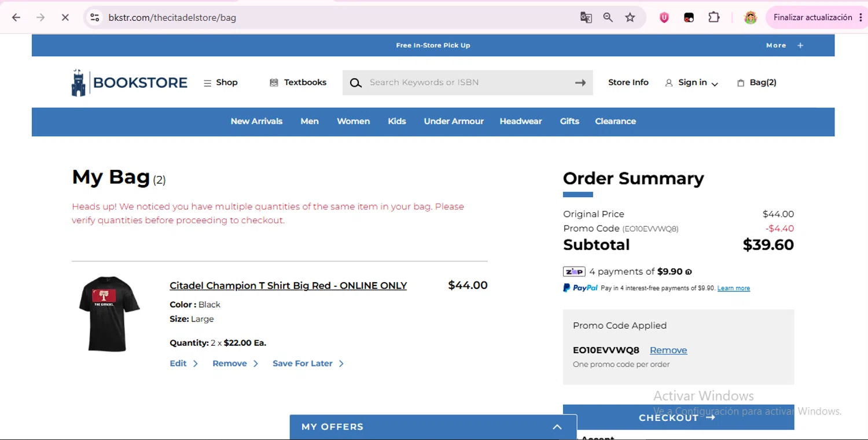The height and width of the screenshot is (440, 868).
Task: Expand the My Offers panel
Action: tap(433, 427)
